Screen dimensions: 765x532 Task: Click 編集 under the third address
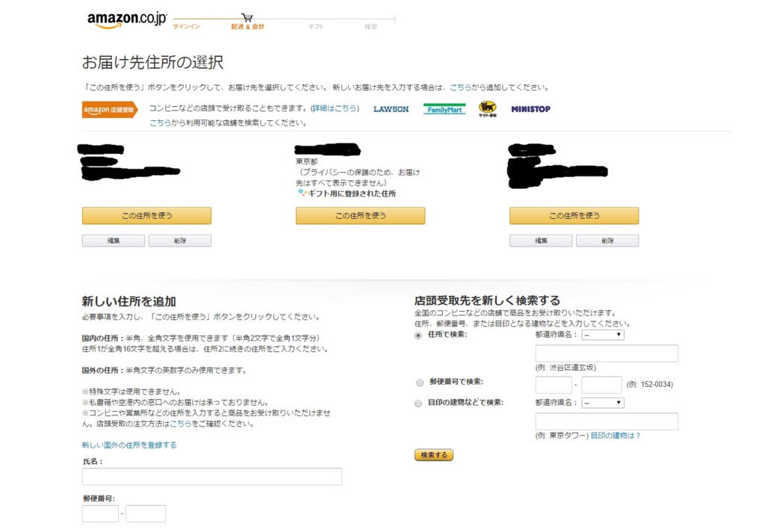[x=541, y=241]
